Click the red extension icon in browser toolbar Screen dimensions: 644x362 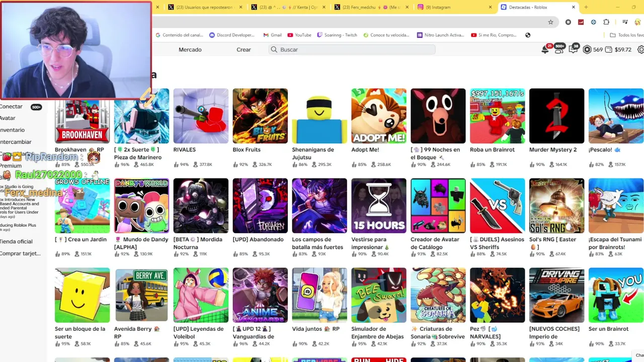tap(581, 22)
